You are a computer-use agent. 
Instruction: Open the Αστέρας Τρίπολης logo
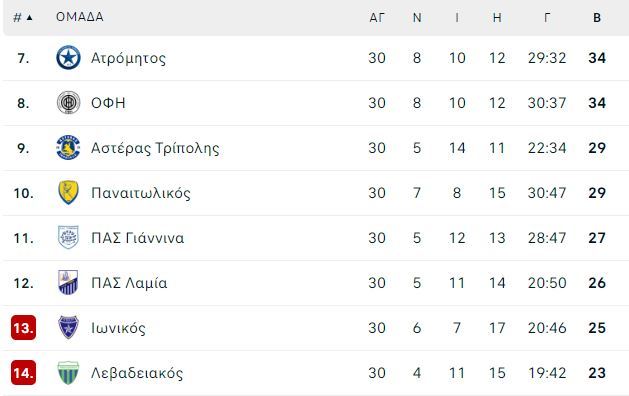(68, 148)
